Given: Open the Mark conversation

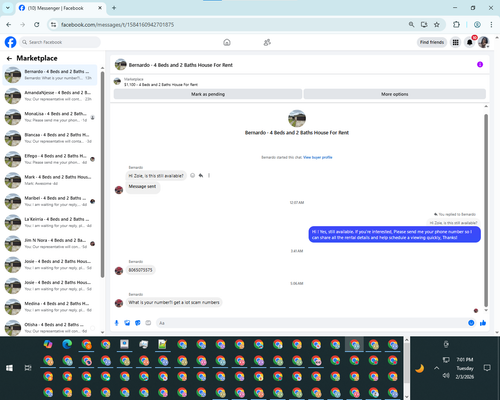Looking at the screenshot, I should (50, 180).
